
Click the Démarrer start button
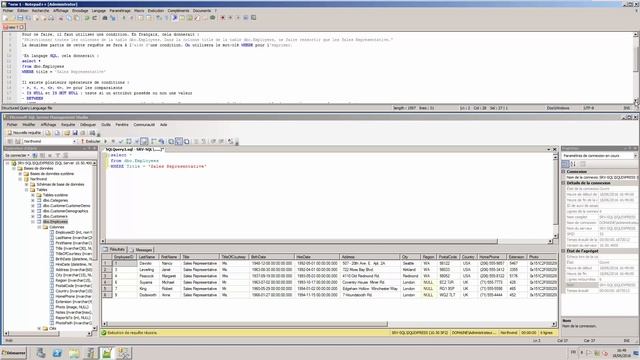(x=13, y=353)
